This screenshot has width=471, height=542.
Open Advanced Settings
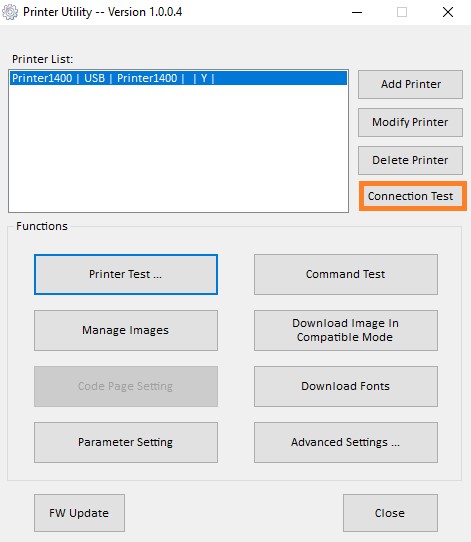click(x=346, y=442)
